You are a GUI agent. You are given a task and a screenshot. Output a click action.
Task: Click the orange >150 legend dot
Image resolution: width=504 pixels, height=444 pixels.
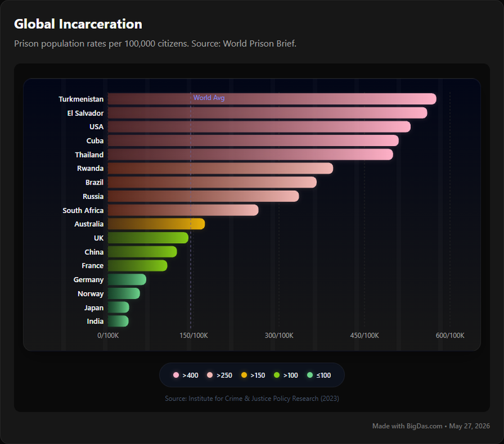(x=244, y=375)
